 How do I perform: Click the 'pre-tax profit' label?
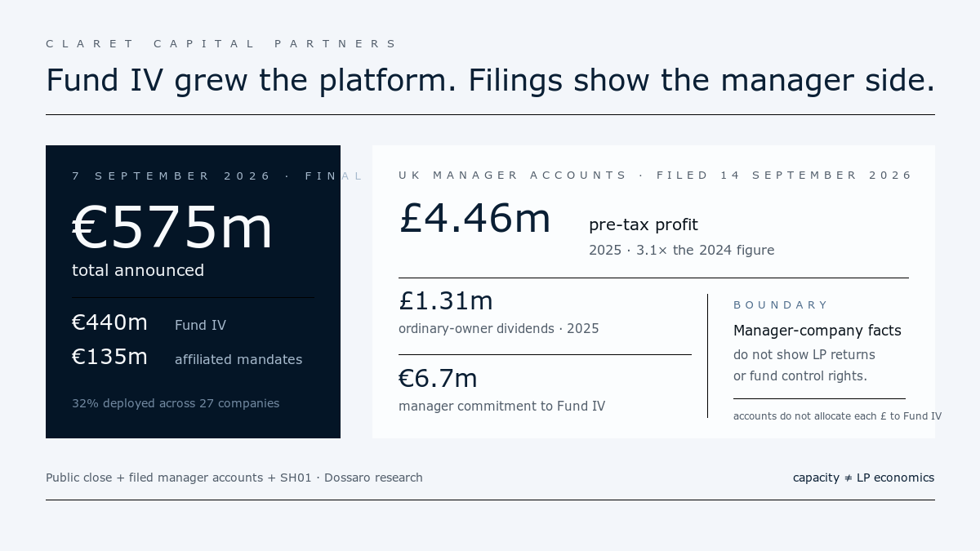(x=644, y=225)
